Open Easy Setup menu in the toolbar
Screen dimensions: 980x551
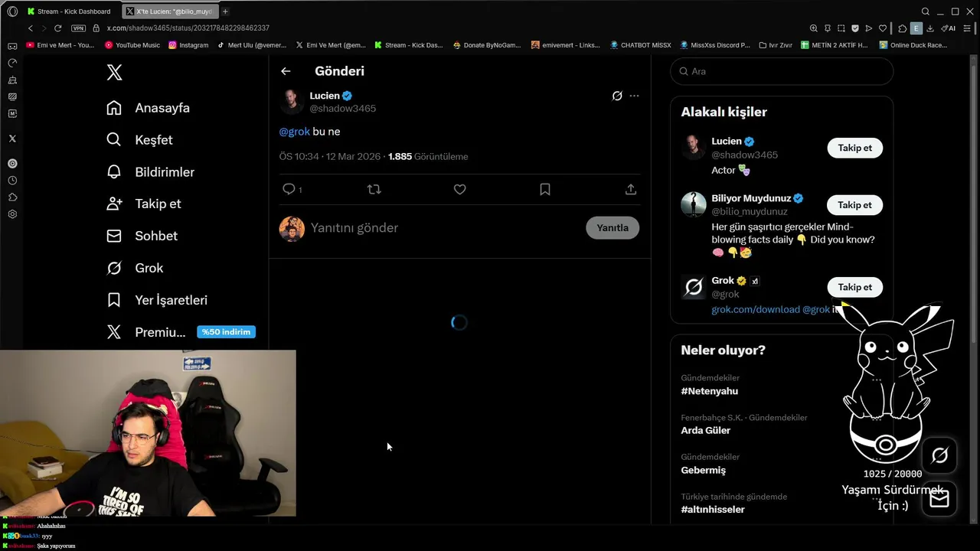point(967,28)
